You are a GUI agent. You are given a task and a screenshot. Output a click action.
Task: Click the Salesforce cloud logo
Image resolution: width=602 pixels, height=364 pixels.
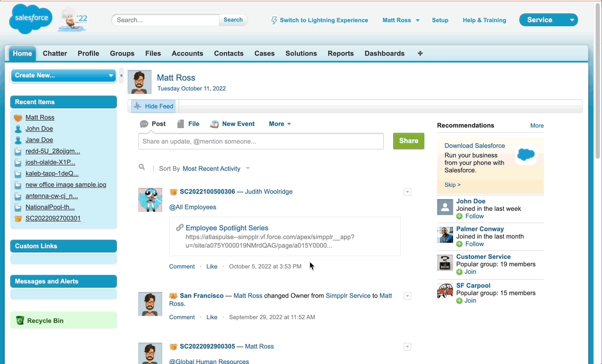coord(31,19)
